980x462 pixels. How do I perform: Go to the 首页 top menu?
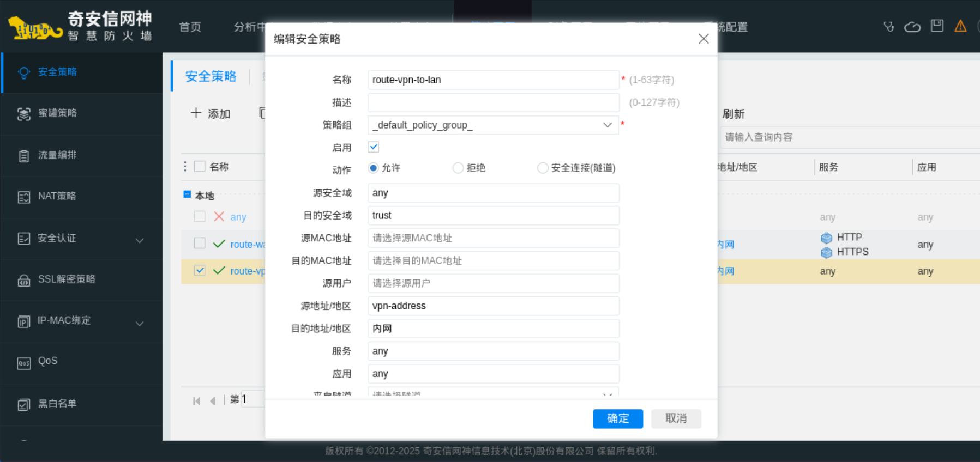pos(190,27)
